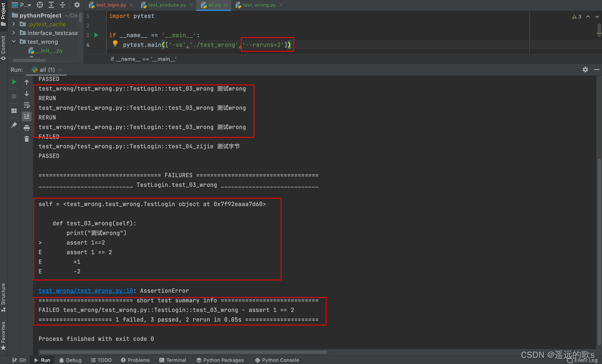The image size is (602, 364).
Task: Clear console output with trash icon
Action: [x=27, y=139]
